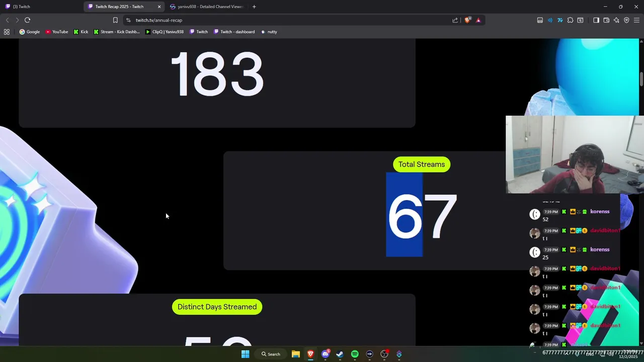Go forward to the next page

coord(17,20)
